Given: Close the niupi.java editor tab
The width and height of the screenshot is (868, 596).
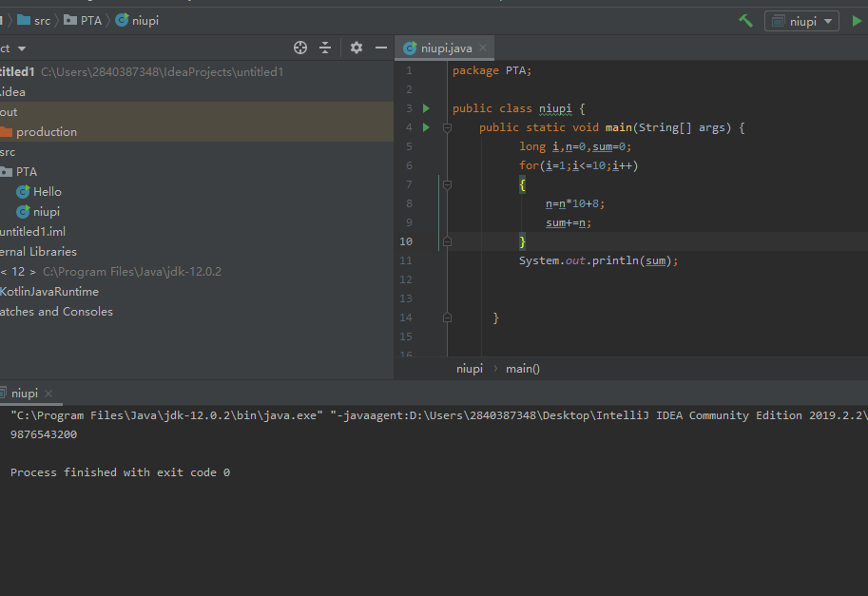Looking at the screenshot, I should pos(482,48).
